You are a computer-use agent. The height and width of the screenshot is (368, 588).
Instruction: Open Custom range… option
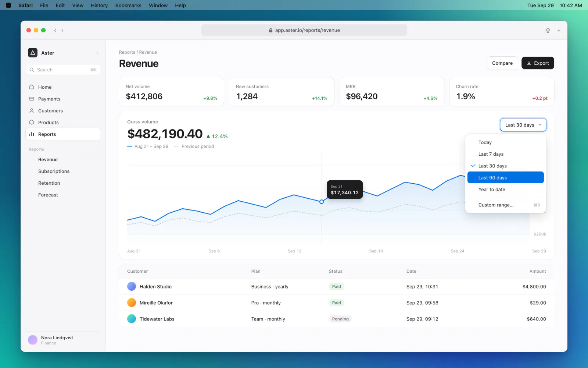[506, 205]
